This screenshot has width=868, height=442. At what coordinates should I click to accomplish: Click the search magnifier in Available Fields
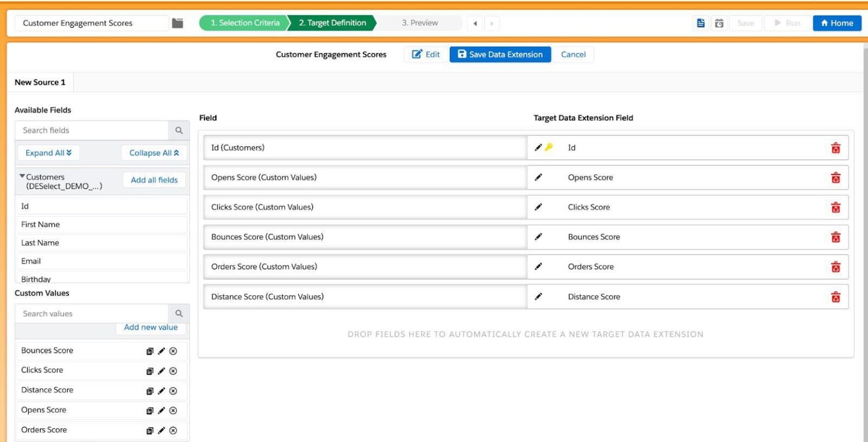(179, 130)
